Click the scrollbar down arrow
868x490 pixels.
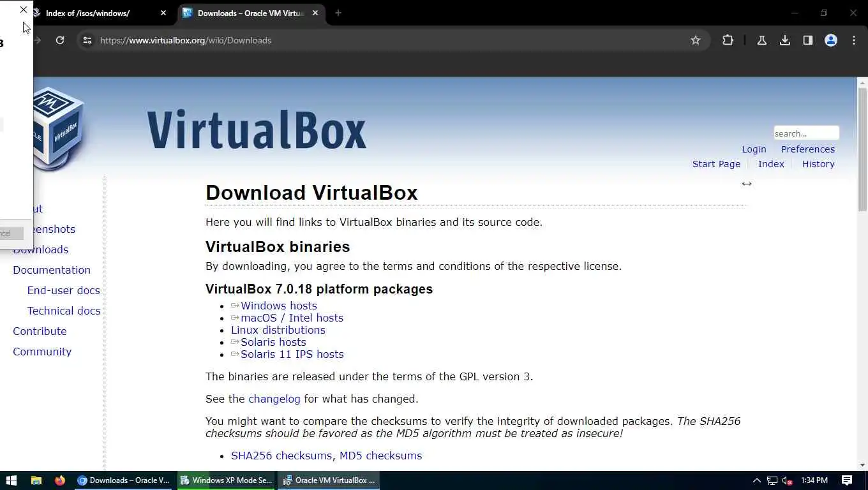tap(862, 466)
